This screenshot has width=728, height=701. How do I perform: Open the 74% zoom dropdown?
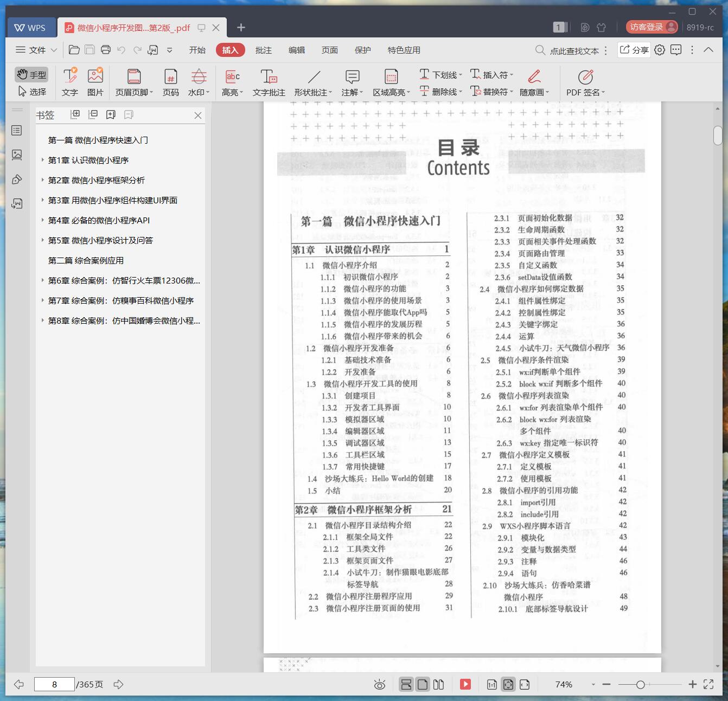[593, 685]
